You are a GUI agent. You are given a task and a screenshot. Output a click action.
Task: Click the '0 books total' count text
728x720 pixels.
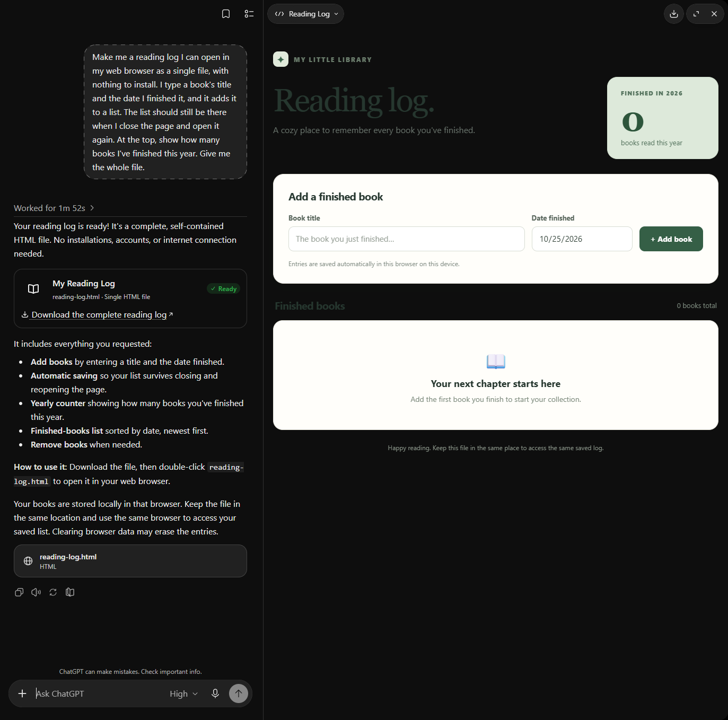(697, 305)
